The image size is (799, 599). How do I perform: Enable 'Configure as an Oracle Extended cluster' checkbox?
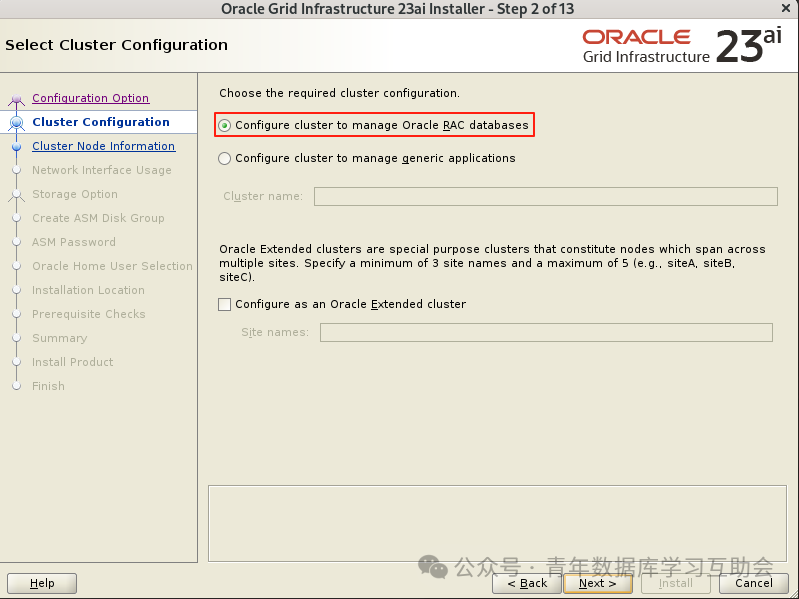pyautogui.click(x=224, y=304)
